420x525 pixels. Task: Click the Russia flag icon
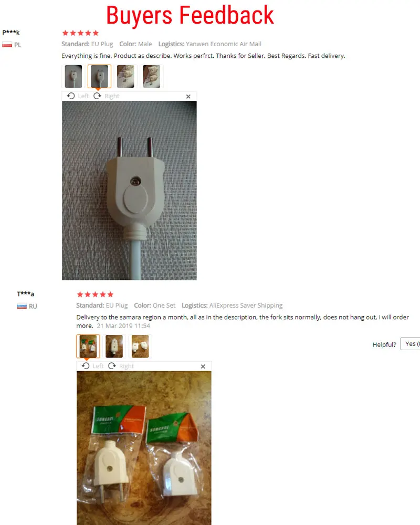tap(22, 307)
